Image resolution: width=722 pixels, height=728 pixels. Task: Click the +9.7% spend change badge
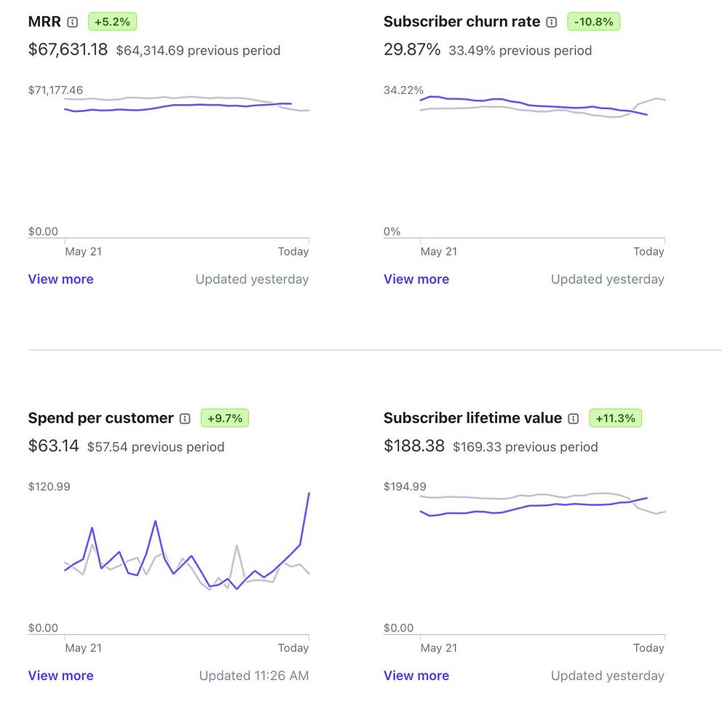coord(225,418)
